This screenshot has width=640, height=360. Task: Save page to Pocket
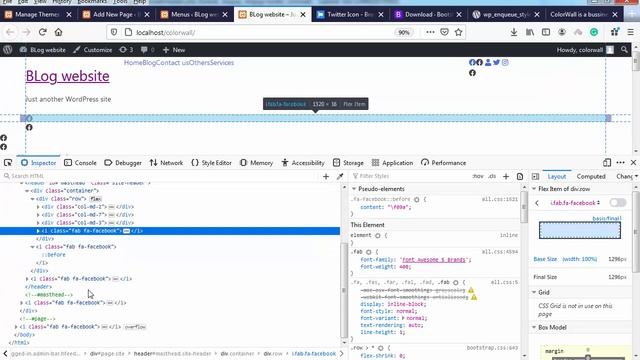point(444,32)
